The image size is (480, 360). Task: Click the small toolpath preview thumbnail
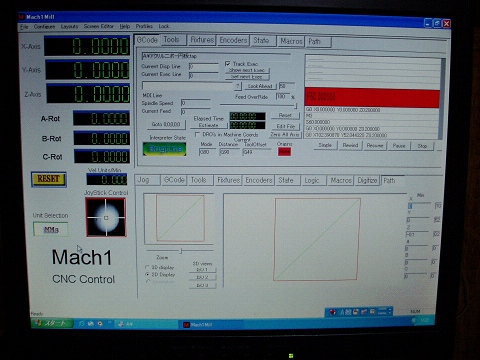[x=180, y=218]
